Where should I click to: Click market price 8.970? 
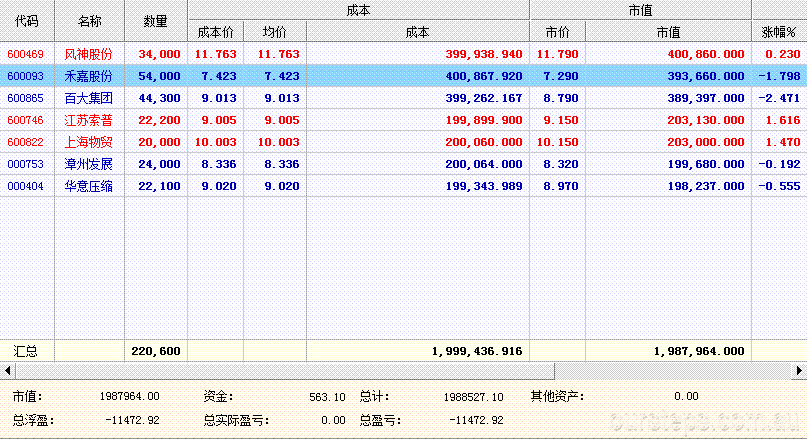point(560,186)
